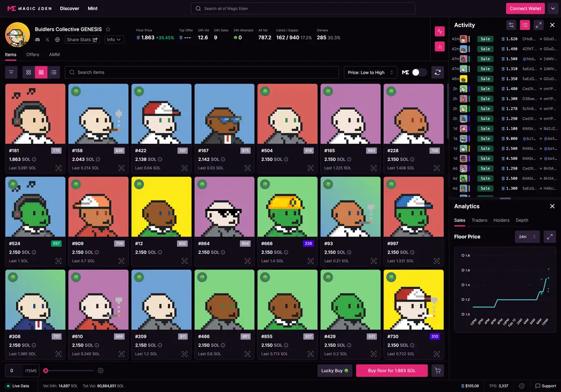Click the items sweep slider handle
561x392 pixels.
point(46,371)
